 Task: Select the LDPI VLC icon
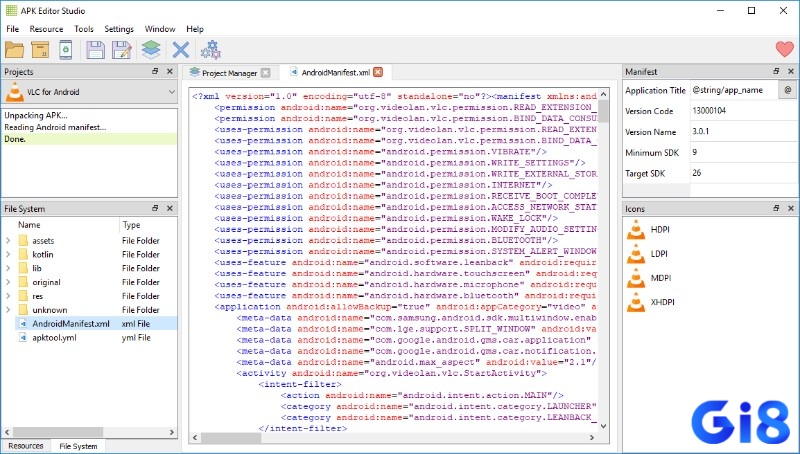click(636, 254)
